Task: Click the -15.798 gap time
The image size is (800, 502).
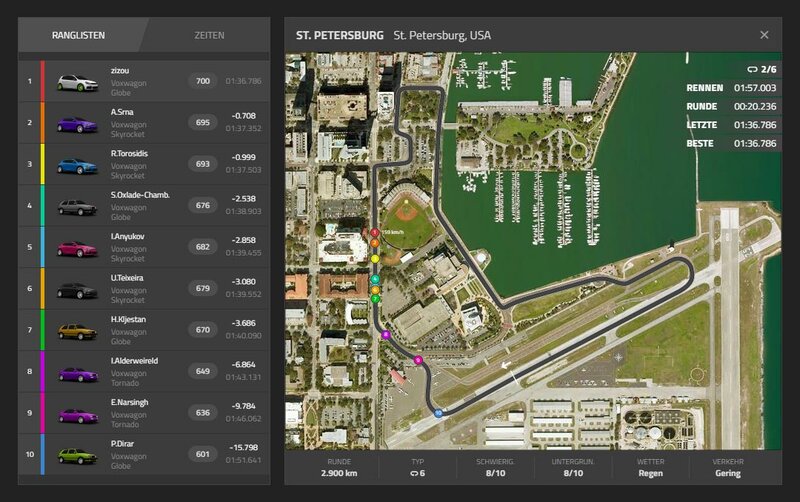Action: 244,447
